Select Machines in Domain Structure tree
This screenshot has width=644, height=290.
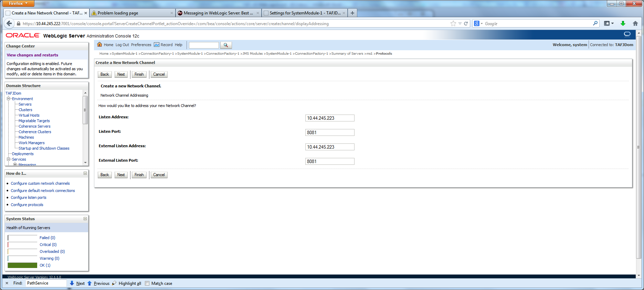click(26, 137)
